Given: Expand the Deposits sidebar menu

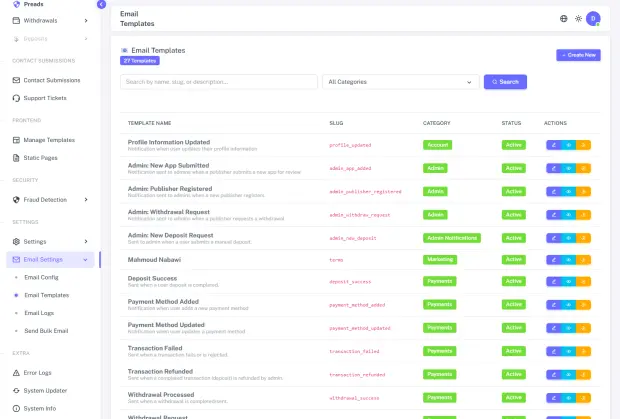Looking at the screenshot, I should (50, 39).
